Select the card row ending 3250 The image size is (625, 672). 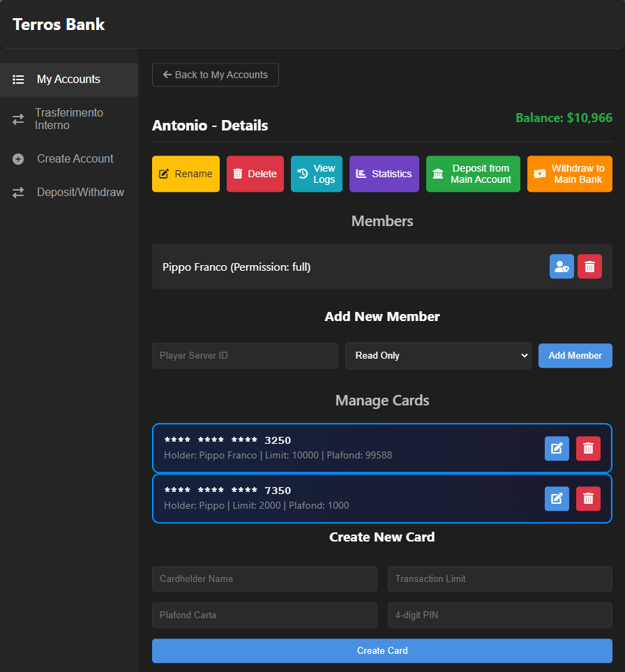tap(382, 448)
